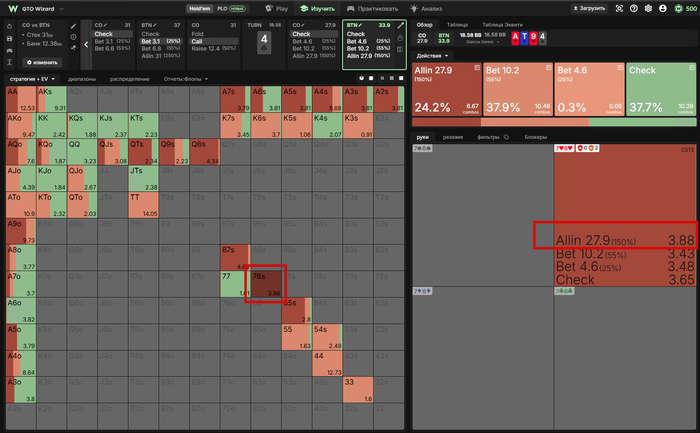Select the 87s cell in the hand matrix
The image size is (700, 433).
(x=235, y=258)
